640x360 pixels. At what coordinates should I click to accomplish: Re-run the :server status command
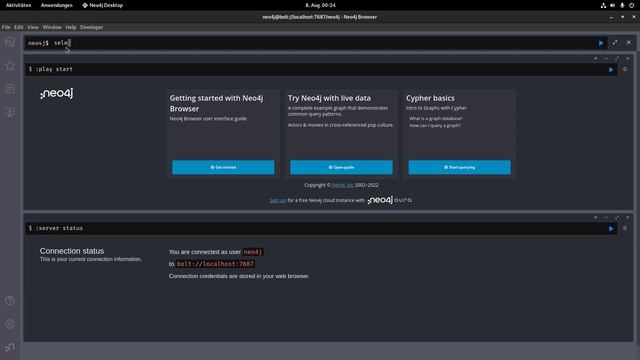click(611, 229)
